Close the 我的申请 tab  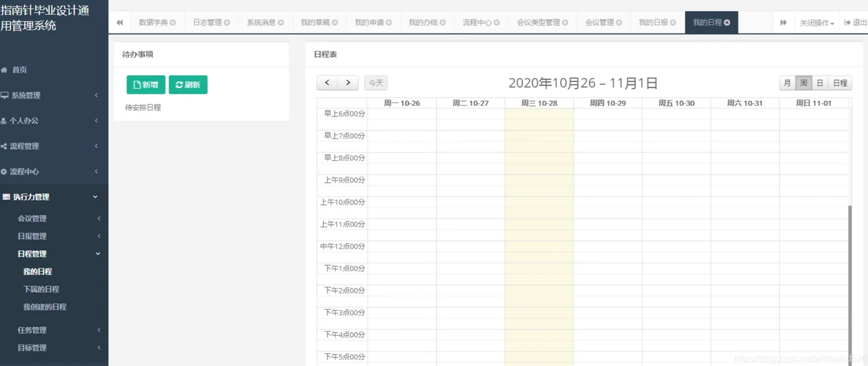click(389, 22)
